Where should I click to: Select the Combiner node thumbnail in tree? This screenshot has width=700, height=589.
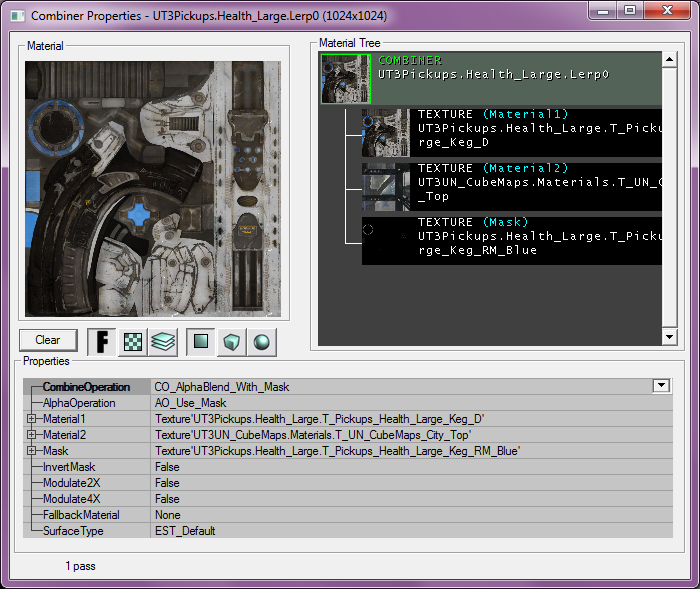[345, 78]
